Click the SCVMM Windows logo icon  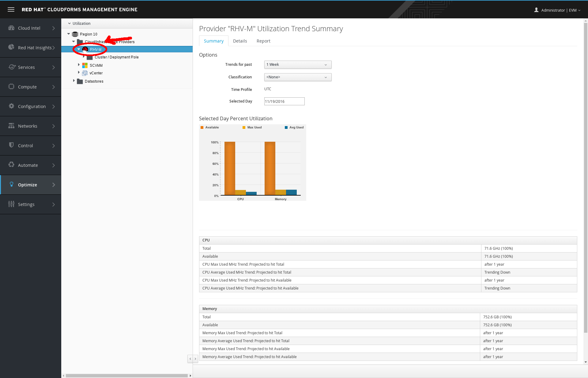point(85,65)
